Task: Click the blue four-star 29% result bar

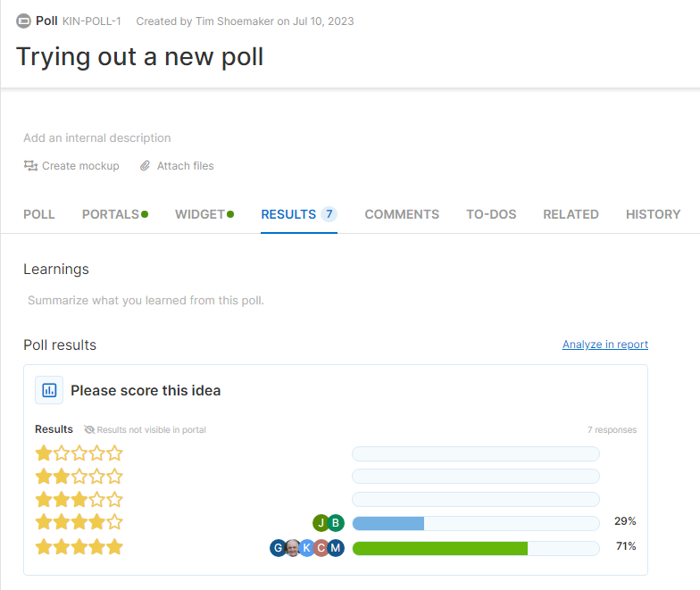Action: tap(388, 523)
